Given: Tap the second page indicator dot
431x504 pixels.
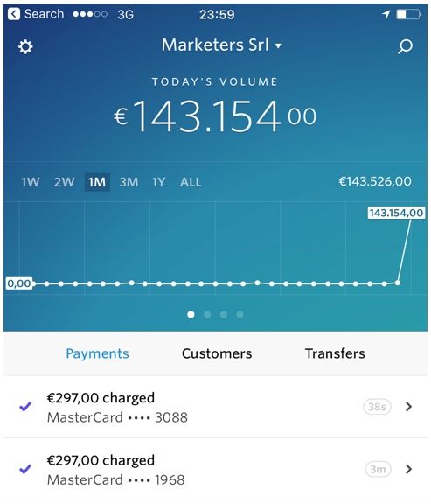Looking at the screenshot, I should click(x=207, y=314).
